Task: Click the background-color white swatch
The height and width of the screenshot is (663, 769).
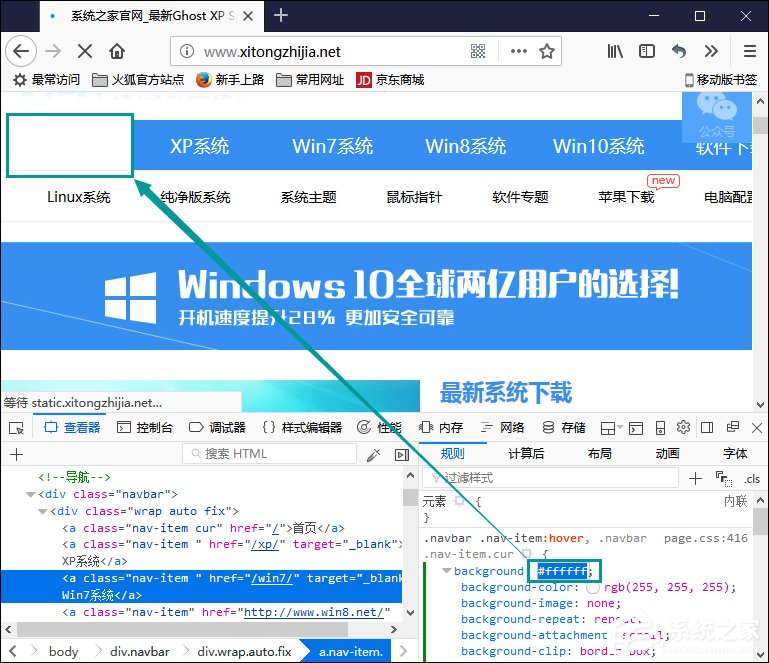Action: (x=593, y=587)
